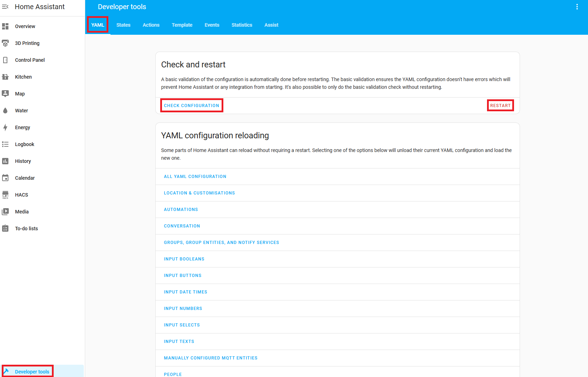Open the Calendar sidebar icon
Image resolution: width=588 pixels, height=377 pixels.
click(x=5, y=178)
